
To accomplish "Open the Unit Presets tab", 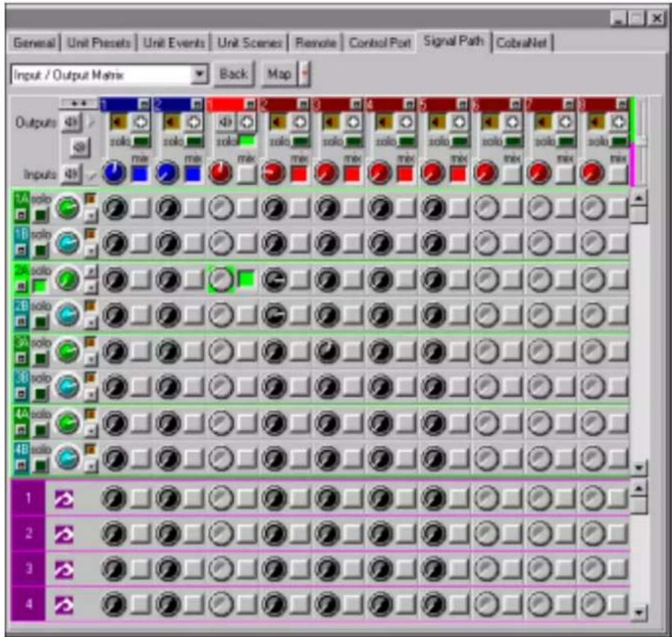I will tap(99, 43).
